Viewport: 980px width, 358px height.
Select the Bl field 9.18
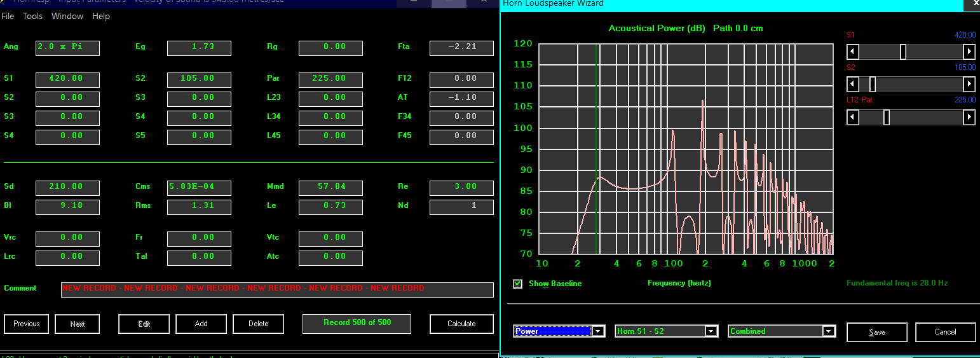coord(67,207)
